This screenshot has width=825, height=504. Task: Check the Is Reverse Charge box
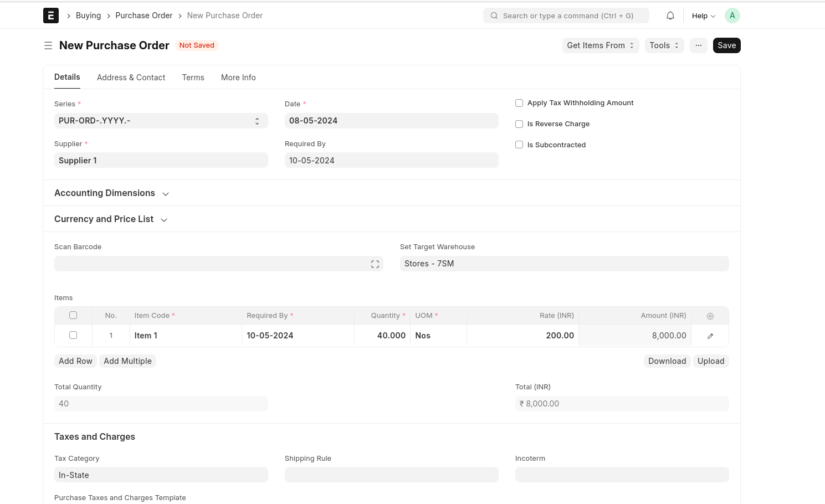519,124
